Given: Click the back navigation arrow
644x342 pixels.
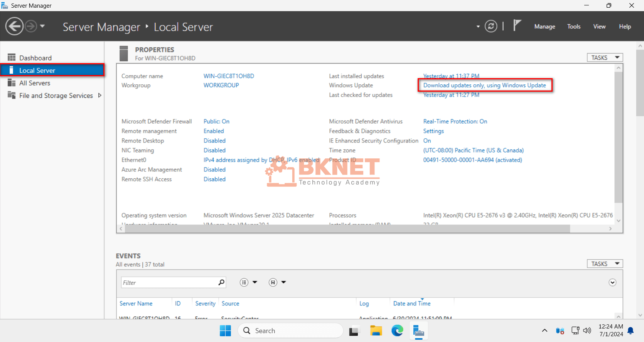Looking at the screenshot, I should pos(15,26).
